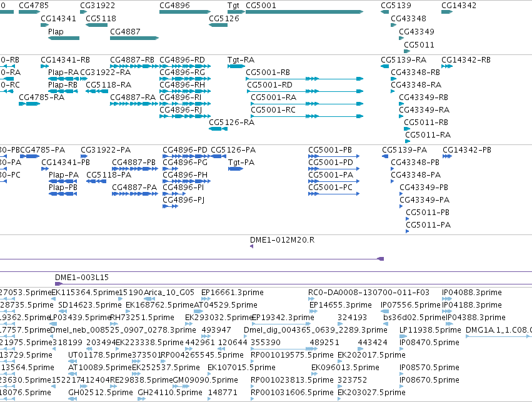532x402 pixels.
Task: Click the CG4785-RA transcript label
Action: (41, 98)
